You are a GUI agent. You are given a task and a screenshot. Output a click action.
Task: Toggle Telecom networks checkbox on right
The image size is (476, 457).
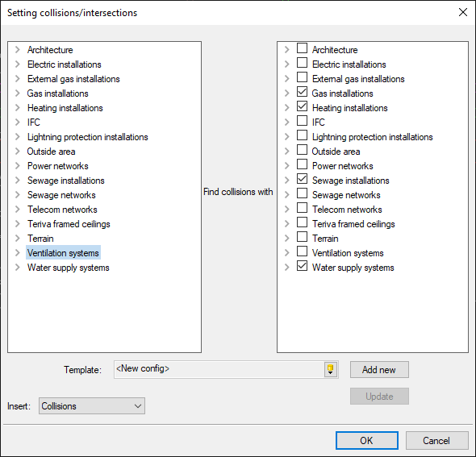point(302,208)
